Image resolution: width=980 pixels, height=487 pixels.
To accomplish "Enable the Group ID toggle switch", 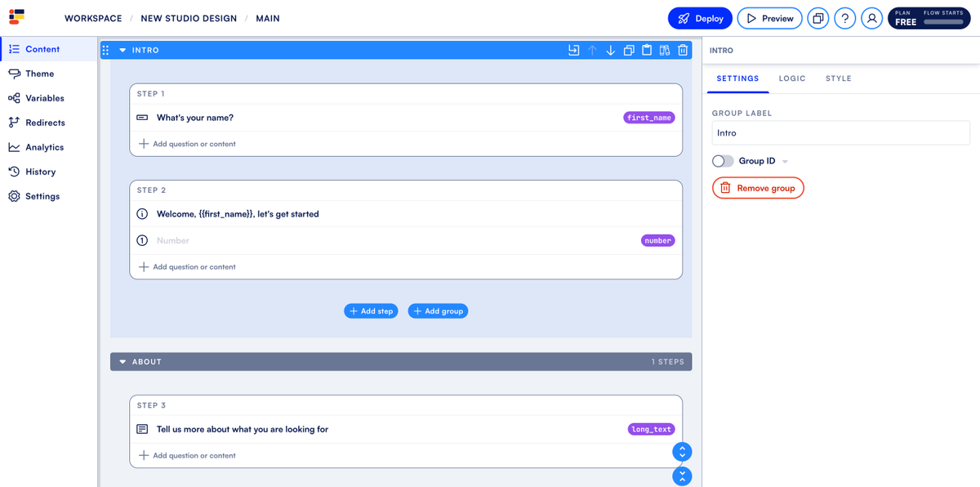I will 723,161.
